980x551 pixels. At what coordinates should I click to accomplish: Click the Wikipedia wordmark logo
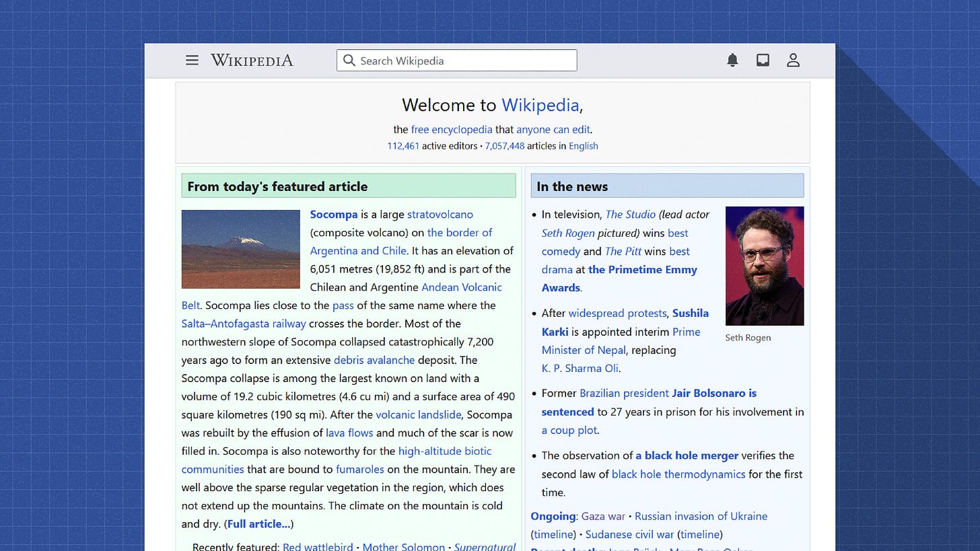point(252,60)
